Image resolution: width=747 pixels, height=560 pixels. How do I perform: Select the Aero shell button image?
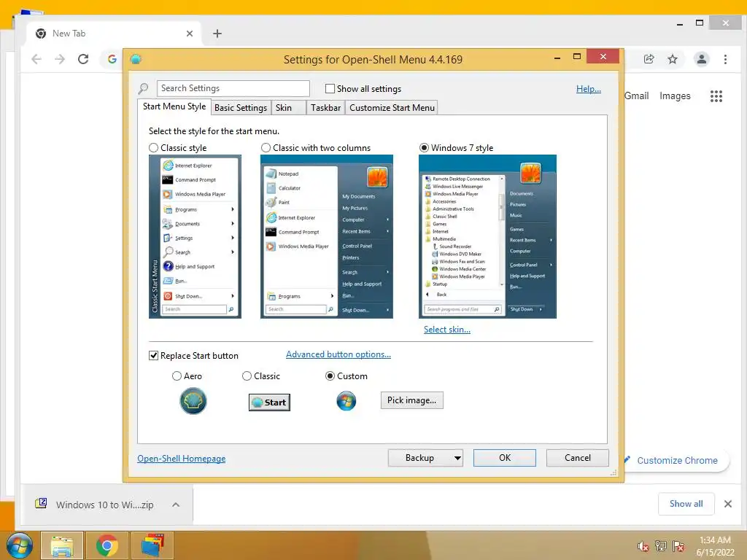pyautogui.click(x=193, y=401)
